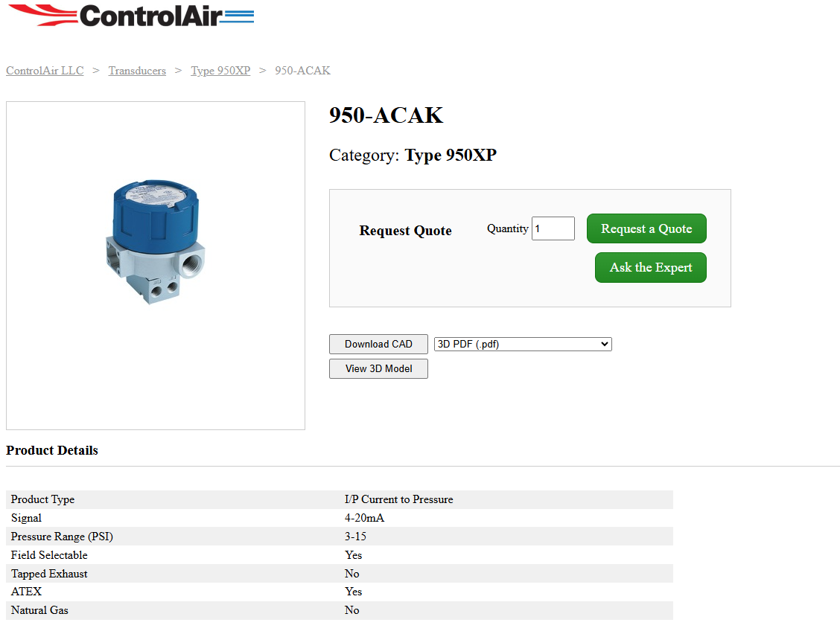The height and width of the screenshot is (637, 840).
Task: Select the Yes value for ATEX
Action: click(354, 592)
